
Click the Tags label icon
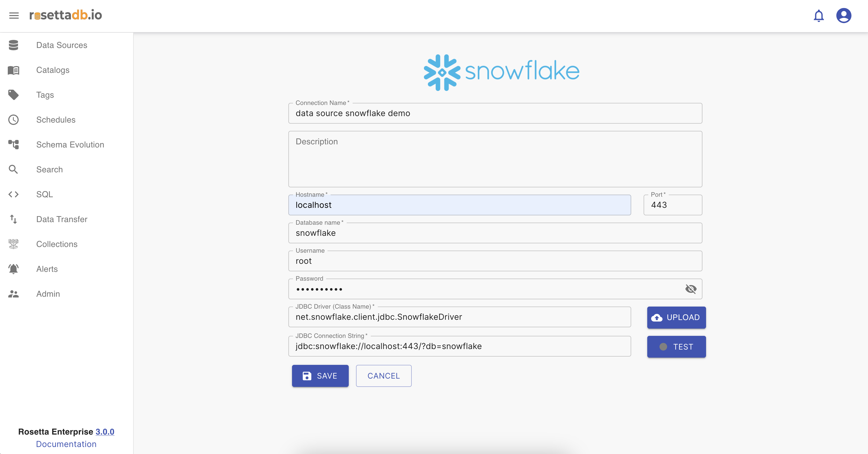point(13,95)
